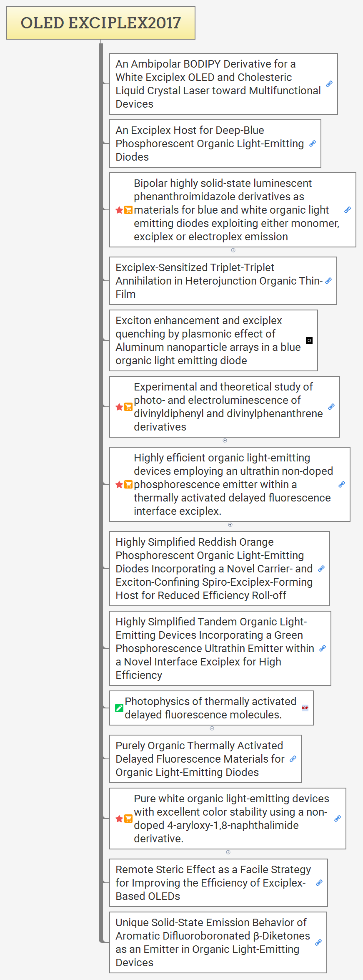The image size is (363, 980).
Task: Click black square icon on Exciton enhancement node
Action: click(x=309, y=340)
